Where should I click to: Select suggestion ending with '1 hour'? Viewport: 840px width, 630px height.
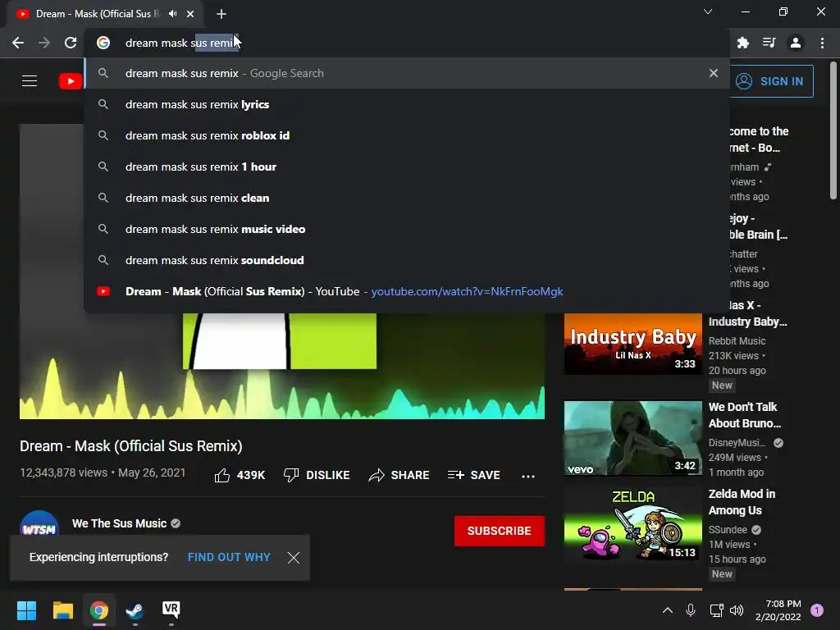click(x=407, y=167)
